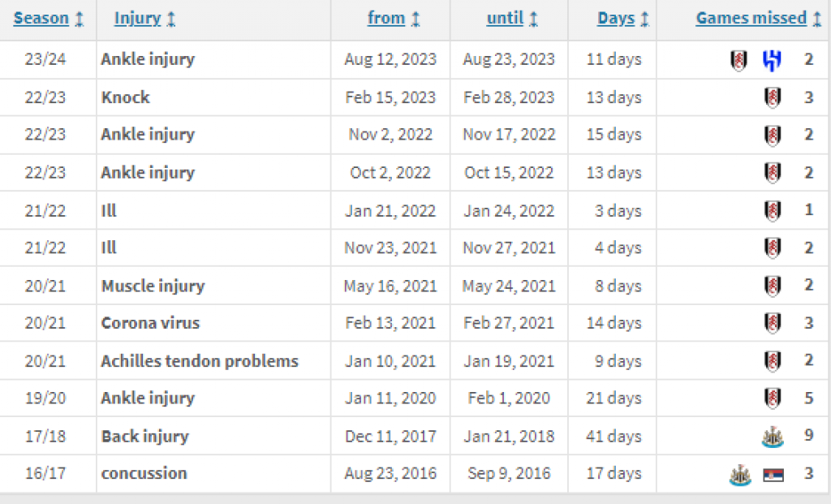Click Fulham crest in Muscle injury row
Viewport: 831px width, 504px height.
point(773,286)
